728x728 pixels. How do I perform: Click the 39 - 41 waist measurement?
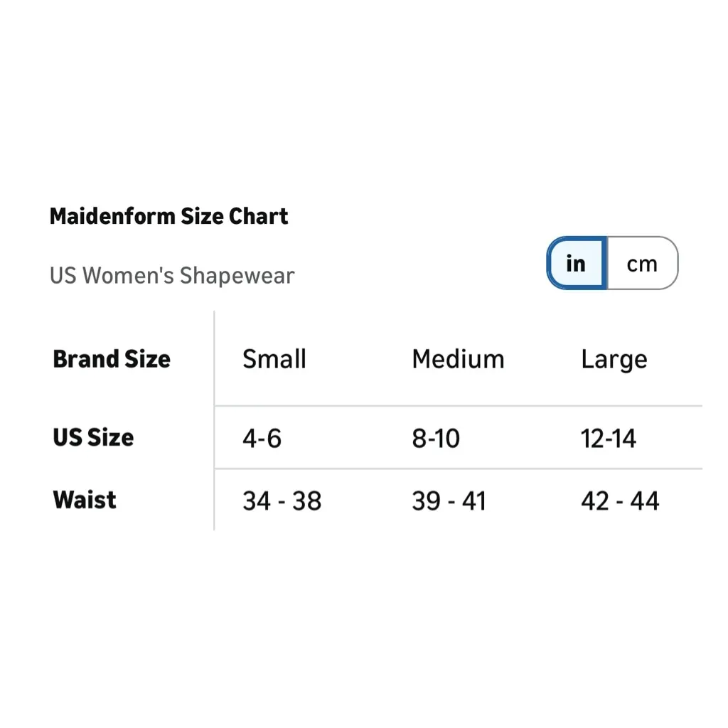449,501
